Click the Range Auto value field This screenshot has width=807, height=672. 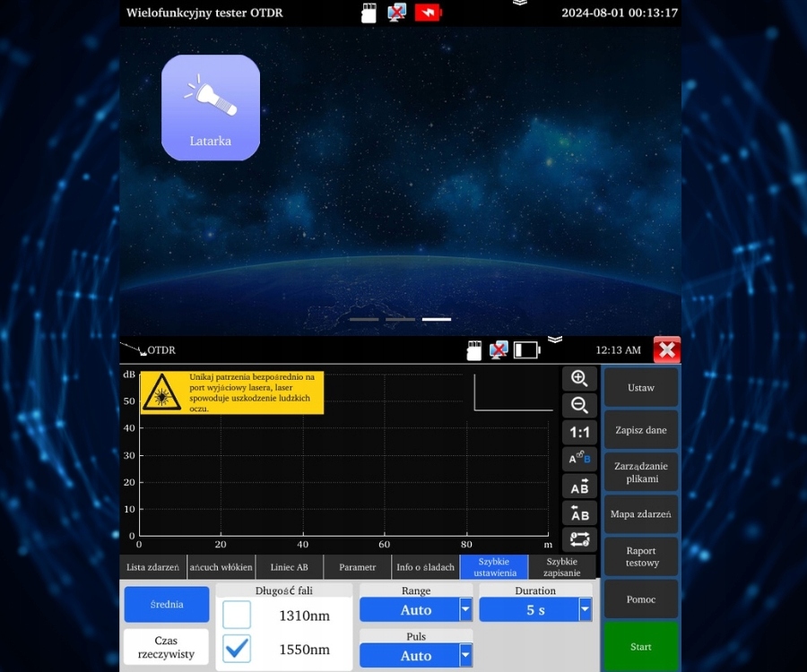(x=409, y=610)
